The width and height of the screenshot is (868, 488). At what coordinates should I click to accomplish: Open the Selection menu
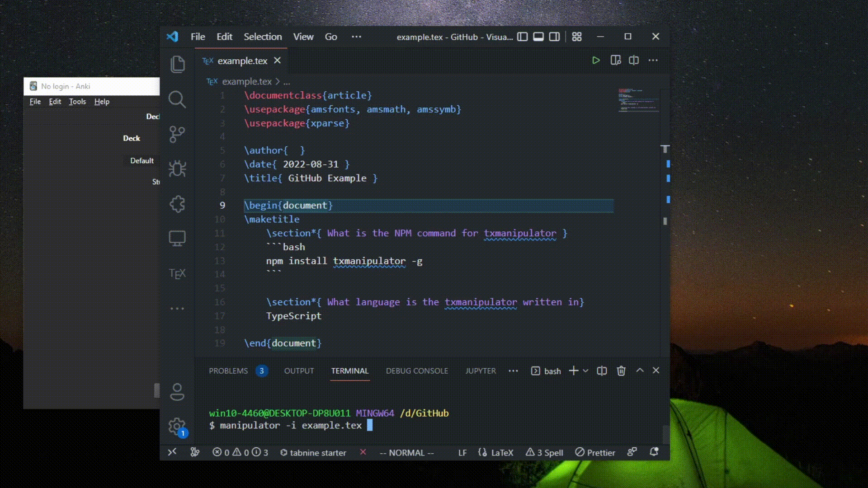coord(263,37)
